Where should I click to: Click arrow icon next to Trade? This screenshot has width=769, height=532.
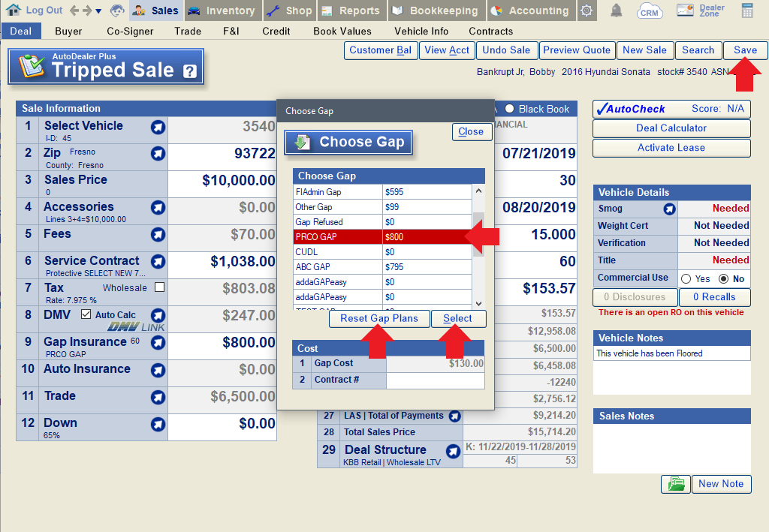coord(158,397)
